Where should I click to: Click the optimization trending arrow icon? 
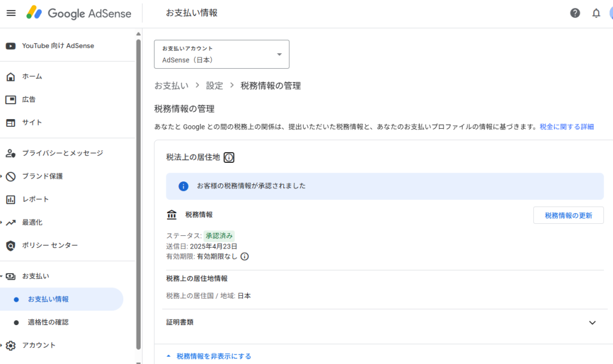coord(11,223)
